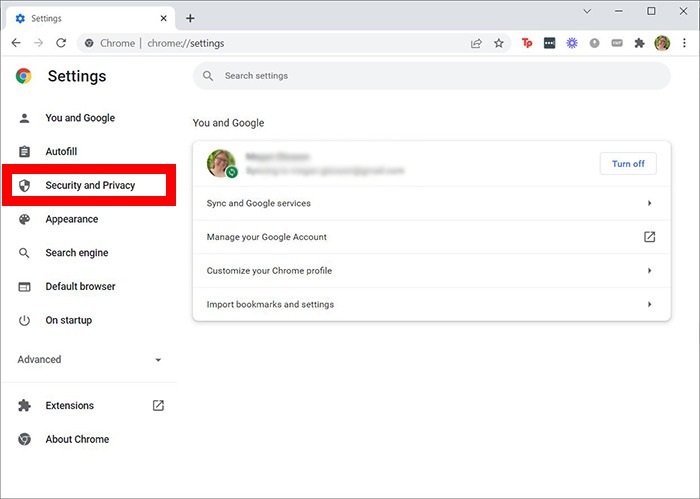Viewport: 700px width, 499px height.
Task: Open On startup settings
Action: click(x=69, y=320)
